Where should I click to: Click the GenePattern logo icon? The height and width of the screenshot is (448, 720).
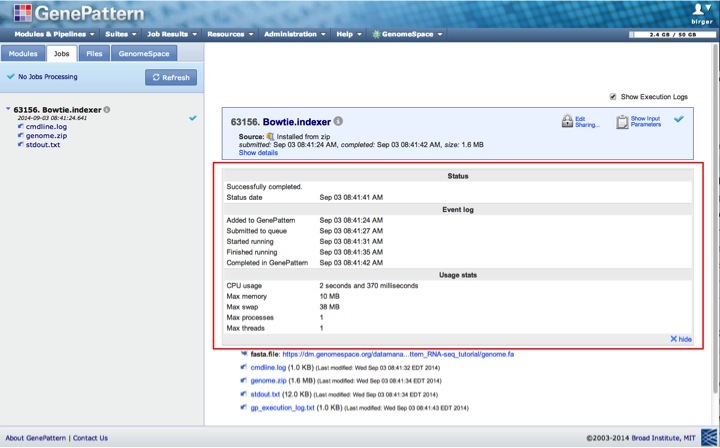tap(22, 12)
